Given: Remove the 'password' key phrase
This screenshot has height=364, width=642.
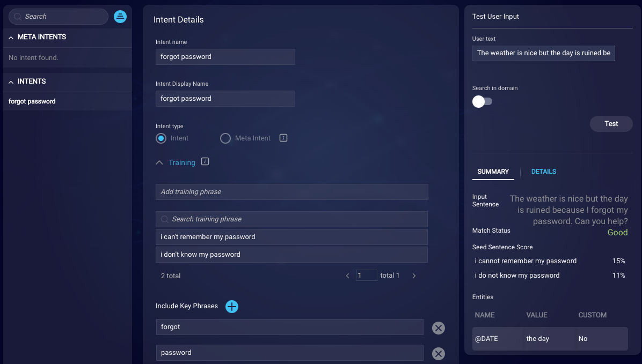Looking at the screenshot, I should tap(439, 354).
